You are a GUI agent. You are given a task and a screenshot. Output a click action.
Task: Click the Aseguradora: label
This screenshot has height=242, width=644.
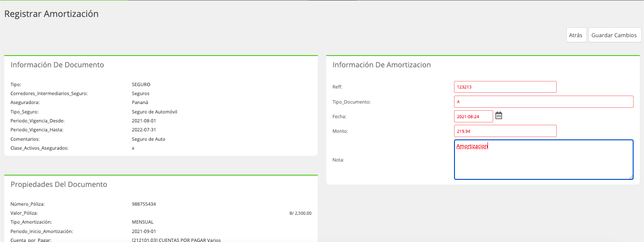tap(25, 102)
